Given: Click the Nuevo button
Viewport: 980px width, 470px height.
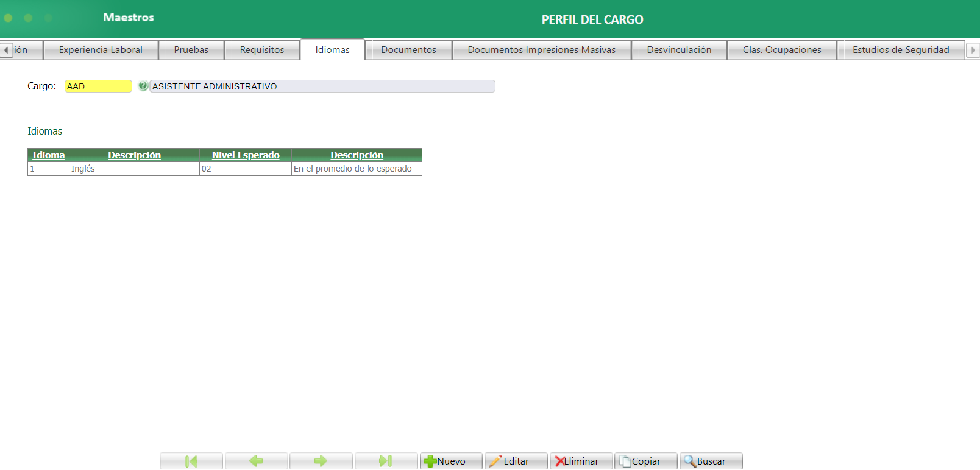Looking at the screenshot, I should [x=451, y=461].
